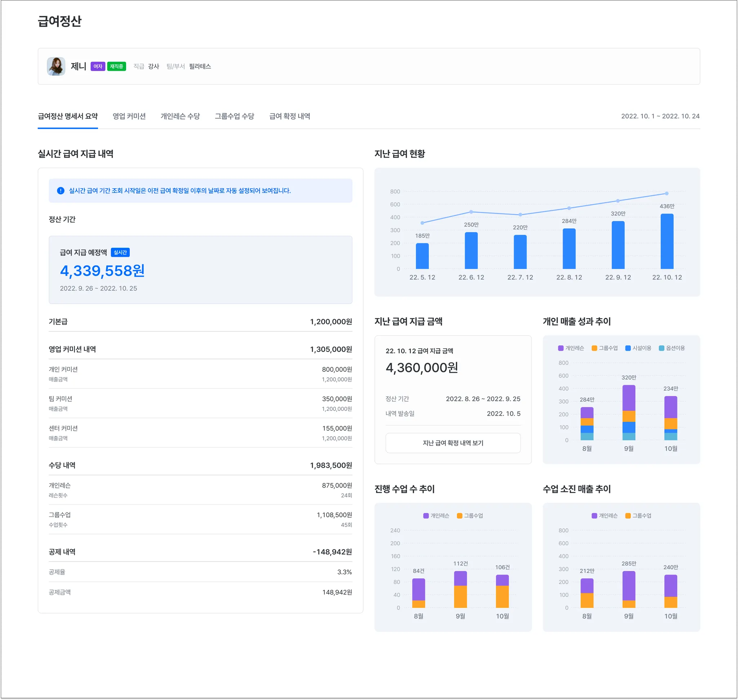Image resolution: width=738 pixels, height=700 pixels.
Task: Toggle blue 시설이용 legend swatch
Action: [628, 348]
